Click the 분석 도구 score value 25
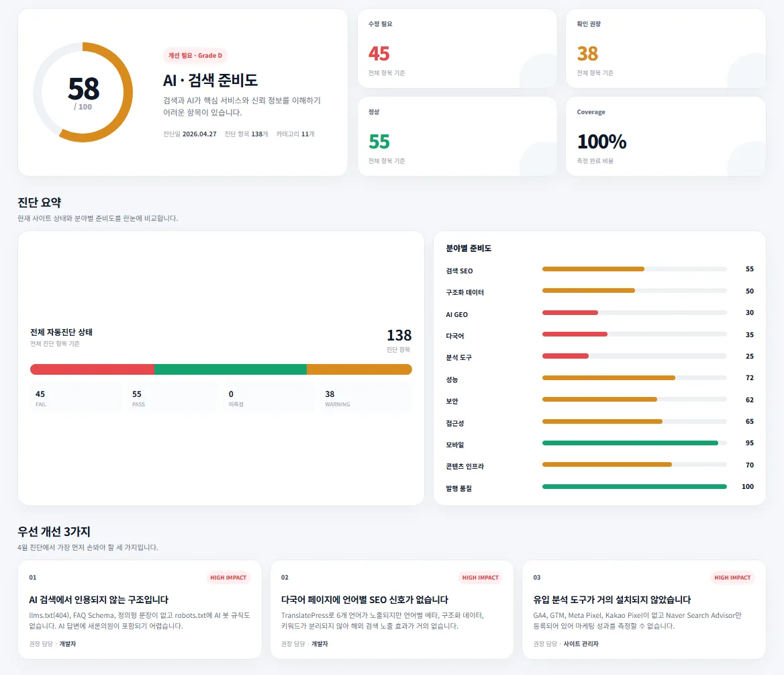Screen dimensions: 784x675 coord(750,356)
